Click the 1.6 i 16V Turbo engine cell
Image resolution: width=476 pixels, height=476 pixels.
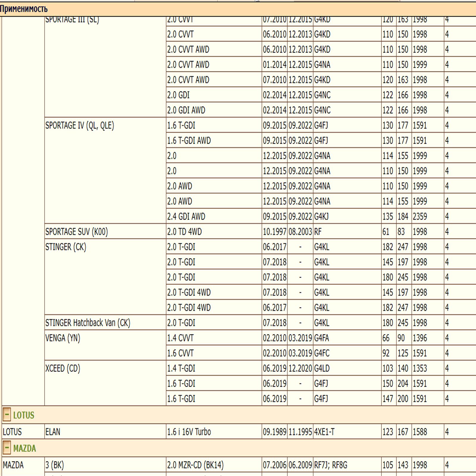click(189, 432)
